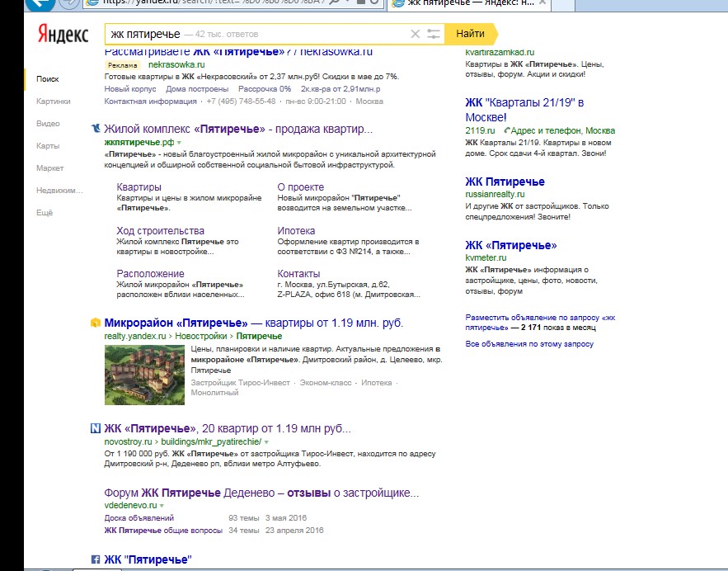
Task: Open the Расположение sitelink
Action: pyautogui.click(x=150, y=274)
